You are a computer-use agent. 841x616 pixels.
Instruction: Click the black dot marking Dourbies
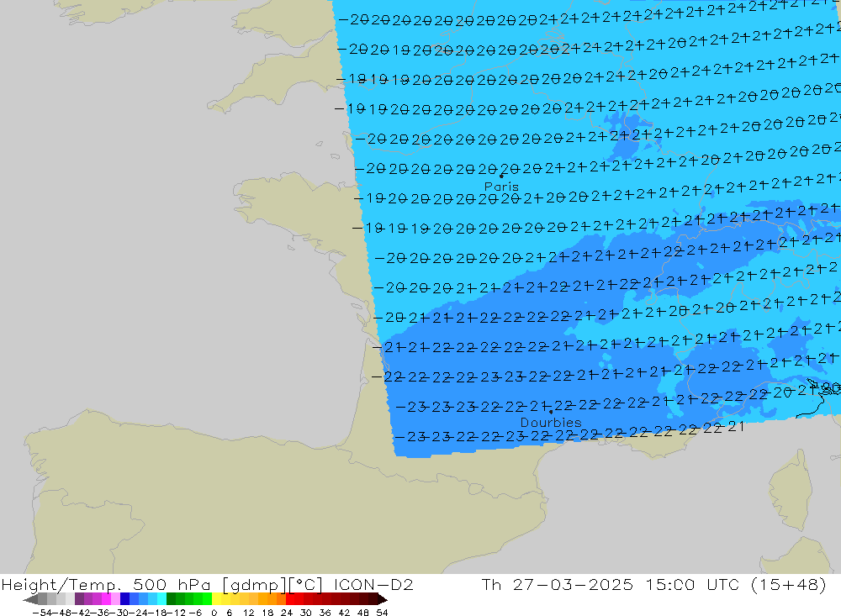click(551, 412)
